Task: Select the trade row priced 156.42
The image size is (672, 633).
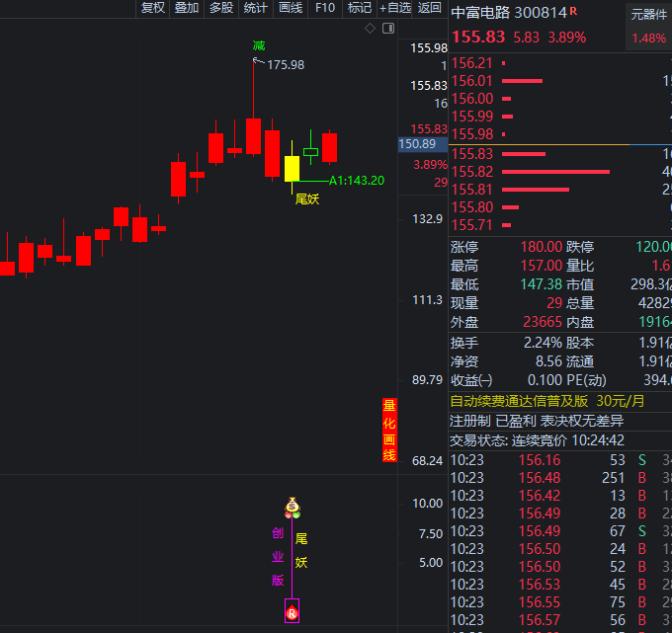Action: [x=559, y=496]
